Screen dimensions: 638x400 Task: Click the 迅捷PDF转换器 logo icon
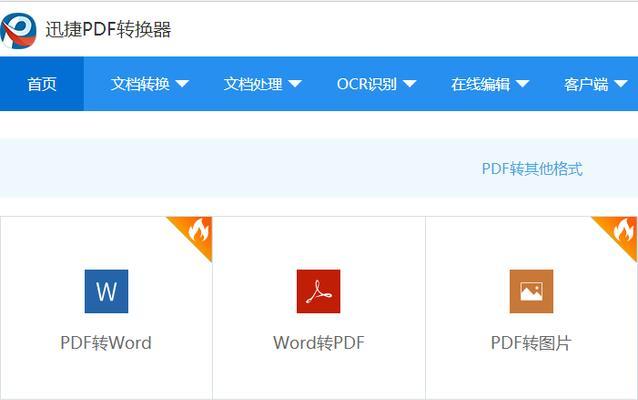(x=18, y=30)
